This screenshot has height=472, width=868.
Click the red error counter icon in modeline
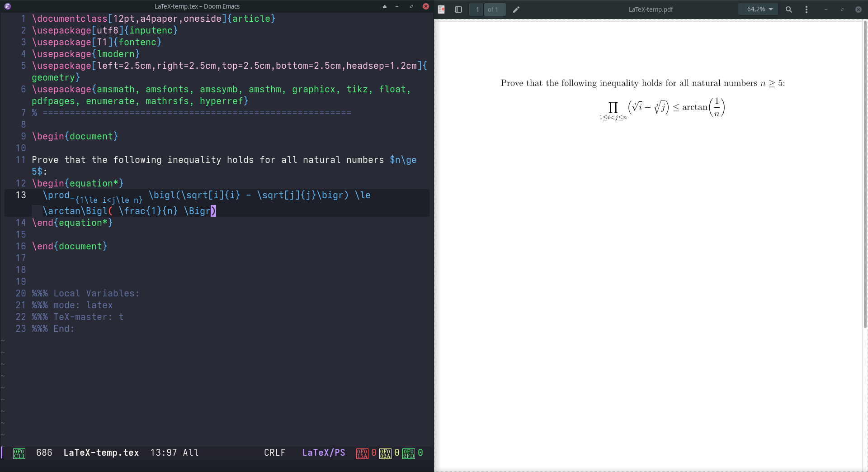click(x=362, y=453)
